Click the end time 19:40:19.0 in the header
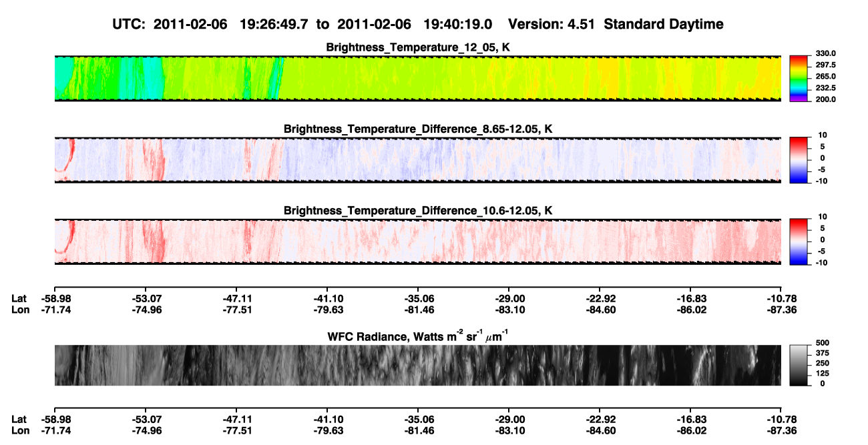Screen dimensions: 868x445 click(458, 24)
